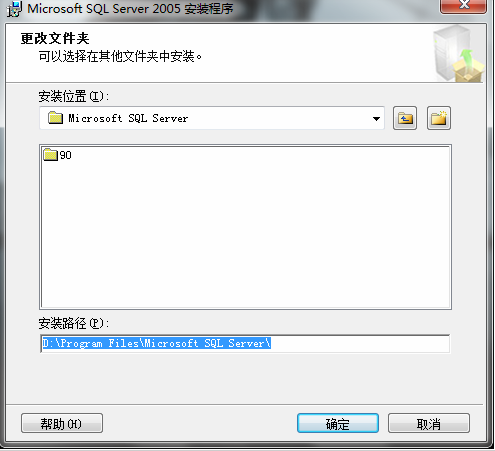495x451 pixels.
Task: Open the installer system menu icon
Action: 15,8
